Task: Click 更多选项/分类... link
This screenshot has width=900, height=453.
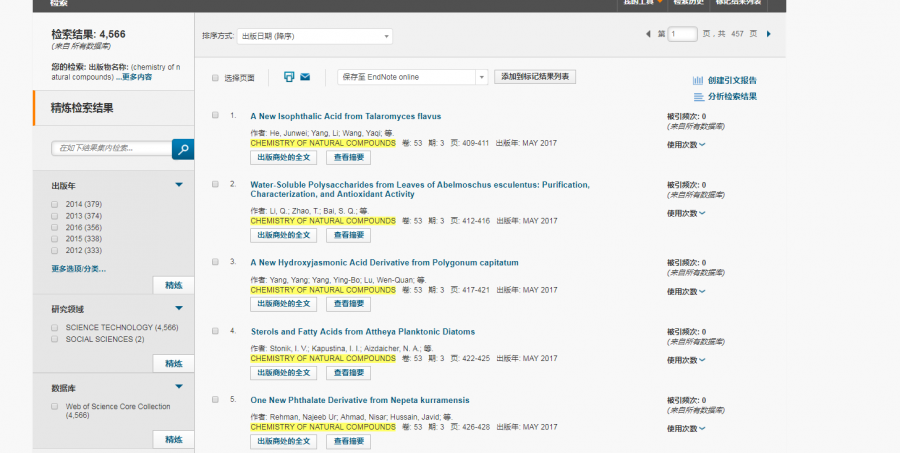Action: [x=79, y=269]
